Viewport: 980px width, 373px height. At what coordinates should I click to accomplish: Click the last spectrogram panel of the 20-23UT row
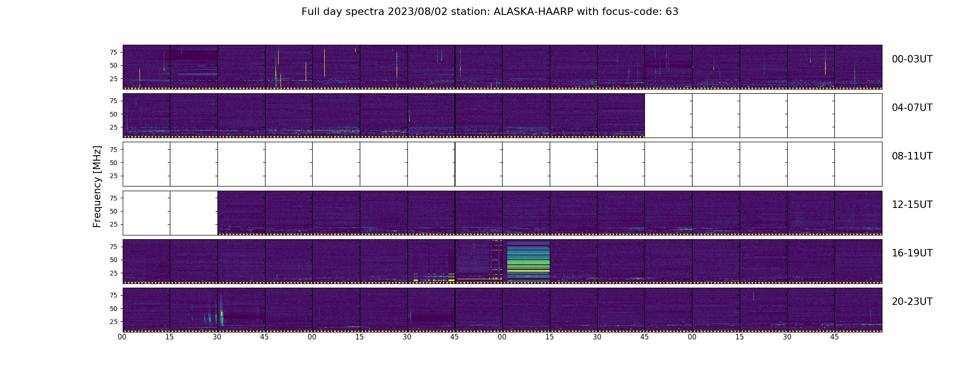pyautogui.click(x=858, y=310)
